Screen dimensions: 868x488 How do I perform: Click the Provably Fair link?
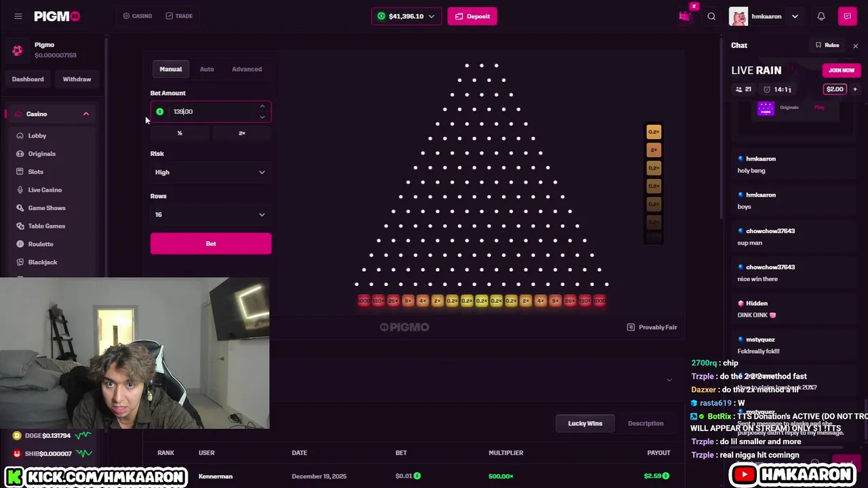point(652,327)
